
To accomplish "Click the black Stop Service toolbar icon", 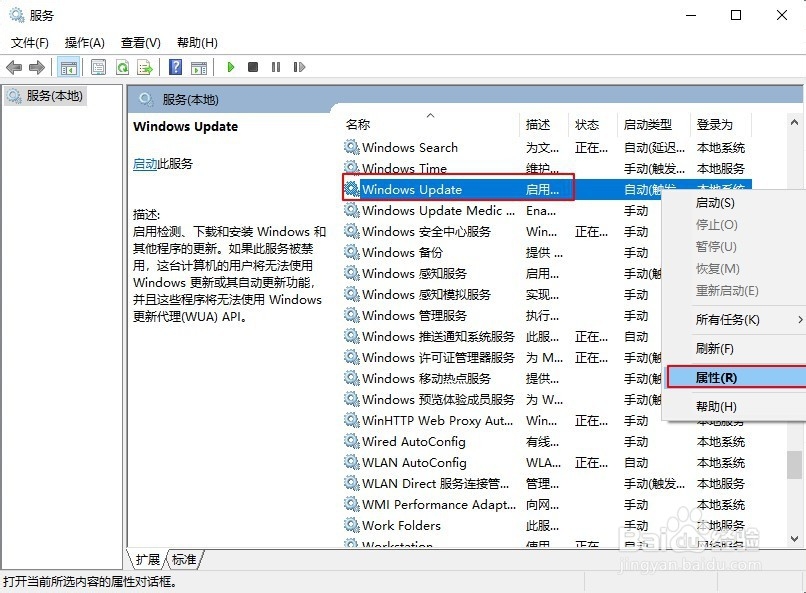I will click(x=254, y=67).
